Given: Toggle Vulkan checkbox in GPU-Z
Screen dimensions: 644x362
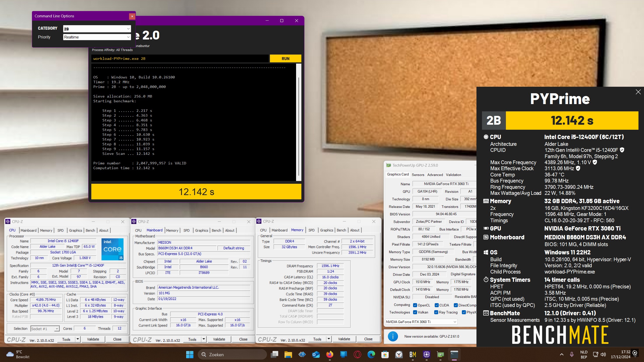Looking at the screenshot, I should point(415,312).
